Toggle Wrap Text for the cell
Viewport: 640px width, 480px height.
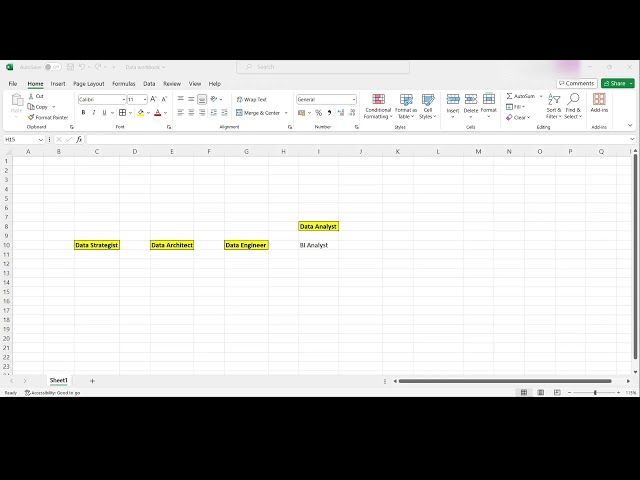pyautogui.click(x=251, y=100)
